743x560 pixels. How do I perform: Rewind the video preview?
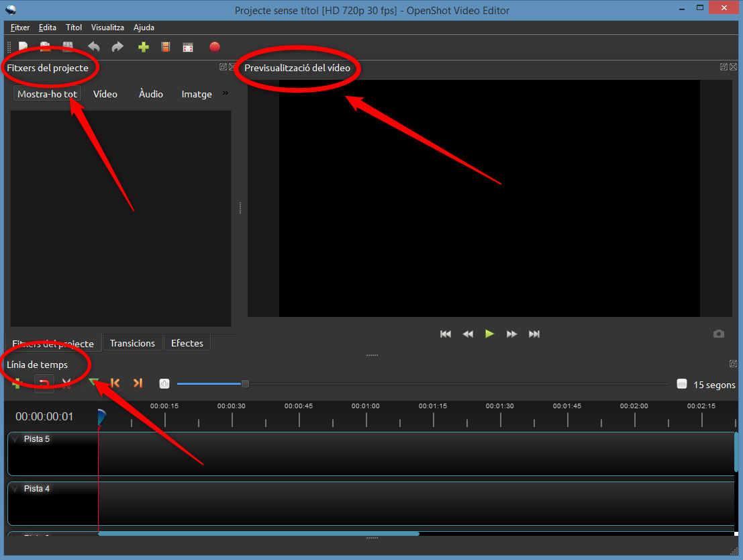point(468,334)
